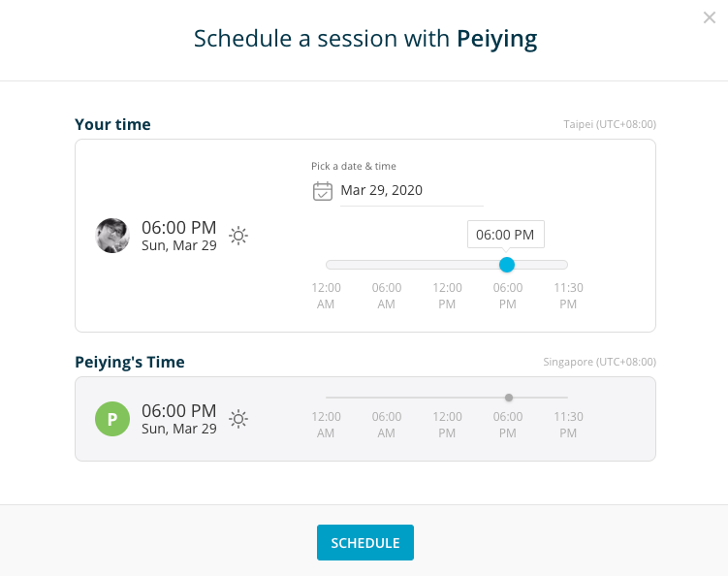The height and width of the screenshot is (576, 728).
Task: Open the Mar 29, 2020 date picker
Action: tap(412, 190)
